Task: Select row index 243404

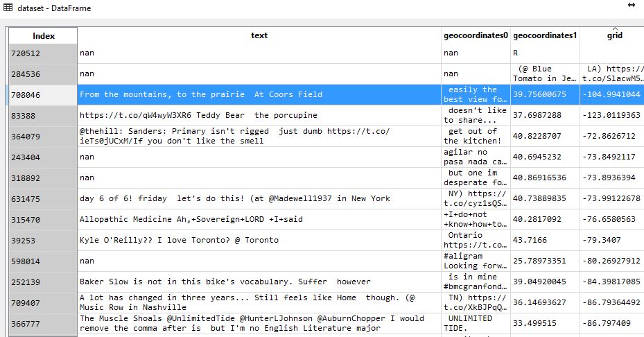Action: pos(43,157)
